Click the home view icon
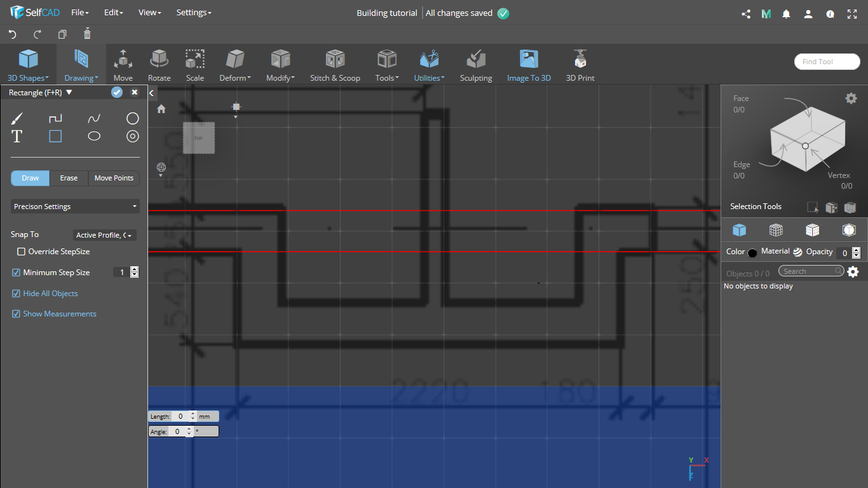The image size is (868, 488). click(161, 109)
